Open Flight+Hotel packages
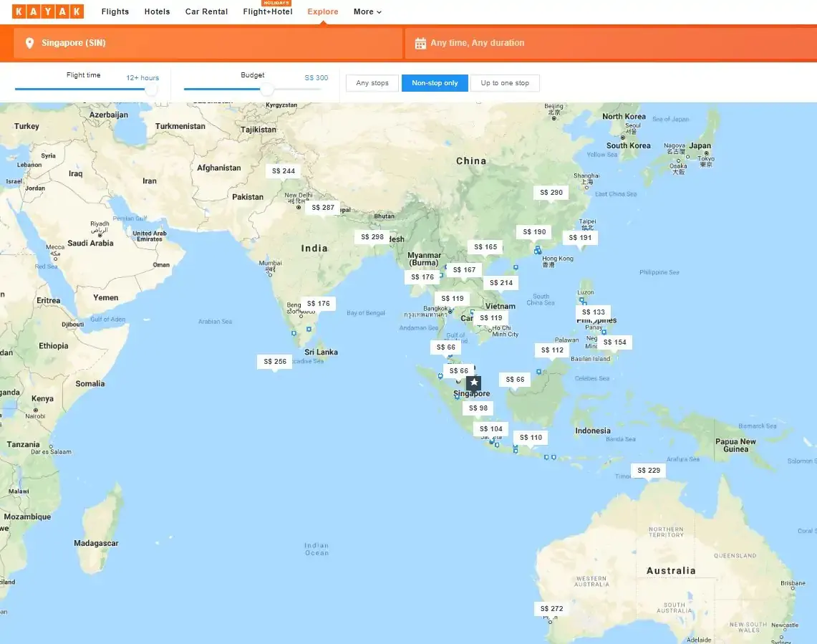Image resolution: width=817 pixels, height=644 pixels. pos(268,11)
